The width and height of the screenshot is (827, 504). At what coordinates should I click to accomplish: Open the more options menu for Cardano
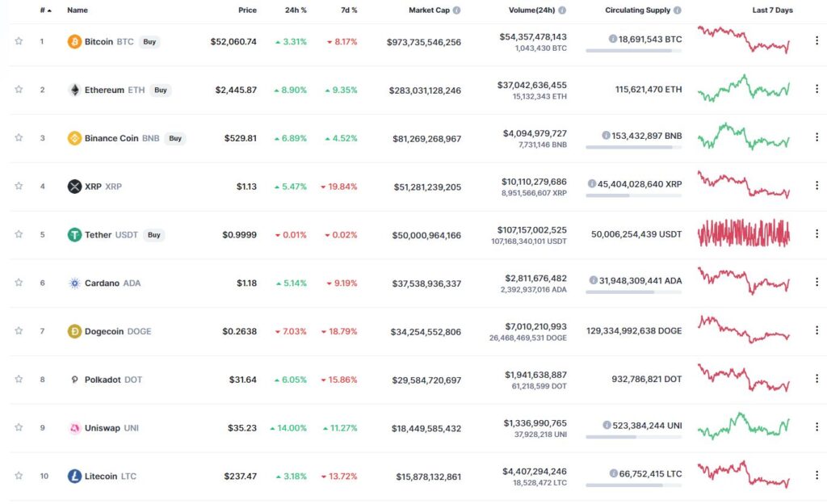817,282
